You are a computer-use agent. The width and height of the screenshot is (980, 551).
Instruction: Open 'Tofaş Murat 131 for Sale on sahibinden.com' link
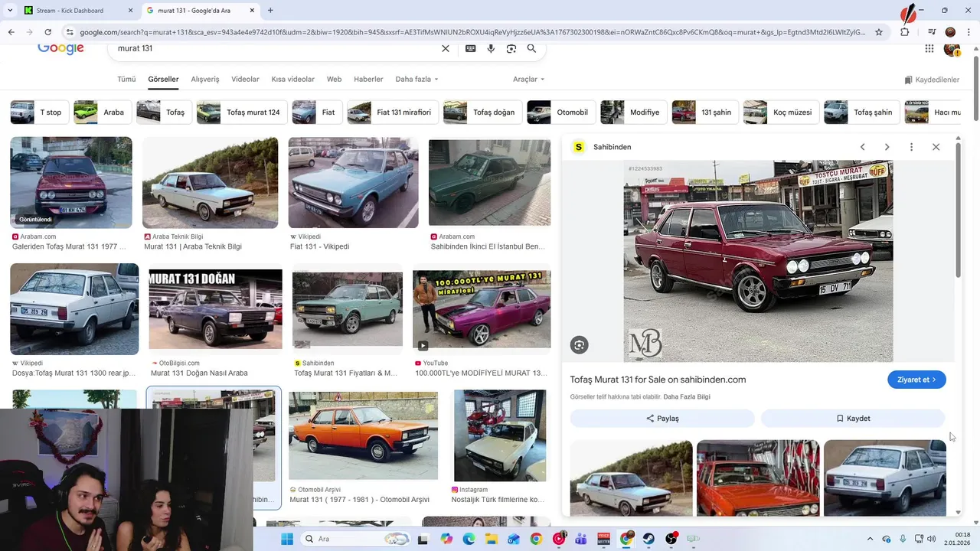pos(658,380)
